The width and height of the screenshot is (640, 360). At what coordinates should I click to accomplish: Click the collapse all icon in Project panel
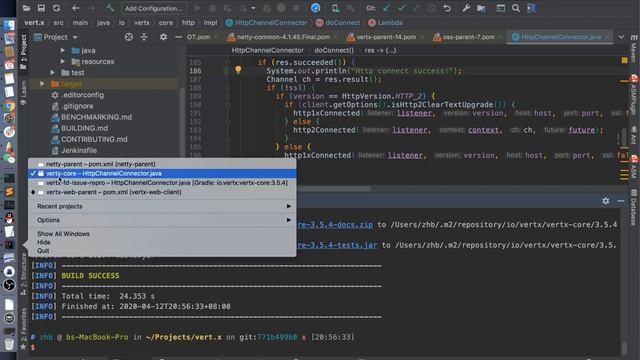pyautogui.click(x=144, y=37)
